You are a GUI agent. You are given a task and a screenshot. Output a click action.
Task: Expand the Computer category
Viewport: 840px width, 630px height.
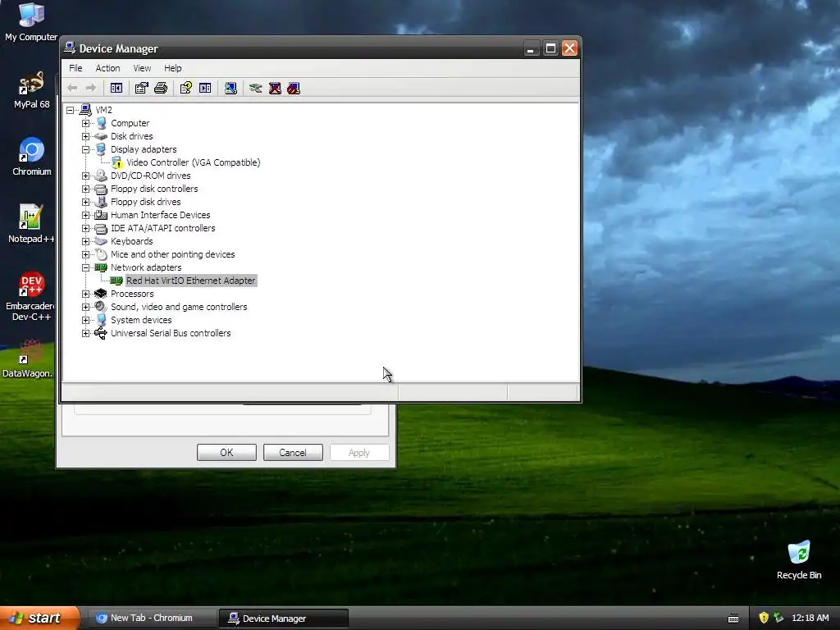pos(85,123)
